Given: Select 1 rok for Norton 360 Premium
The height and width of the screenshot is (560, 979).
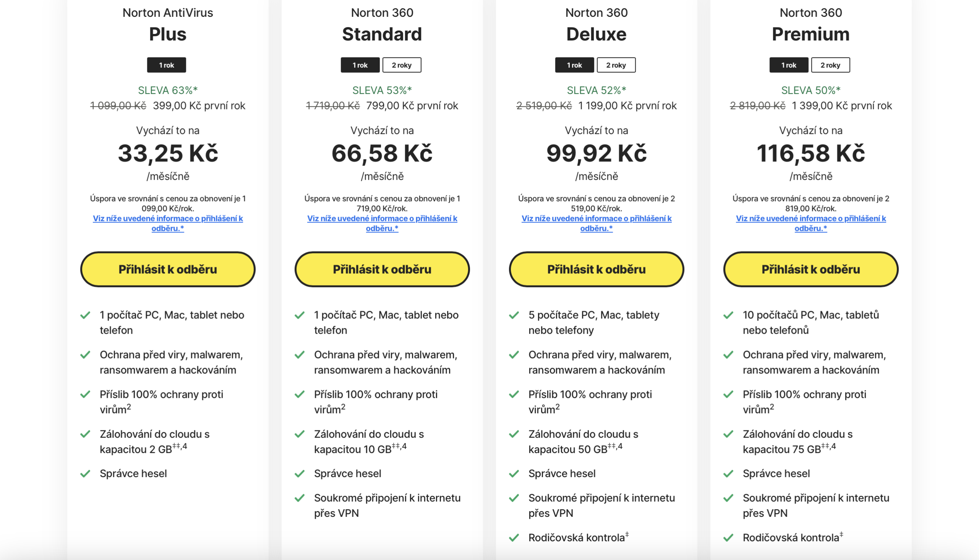Looking at the screenshot, I should point(789,65).
